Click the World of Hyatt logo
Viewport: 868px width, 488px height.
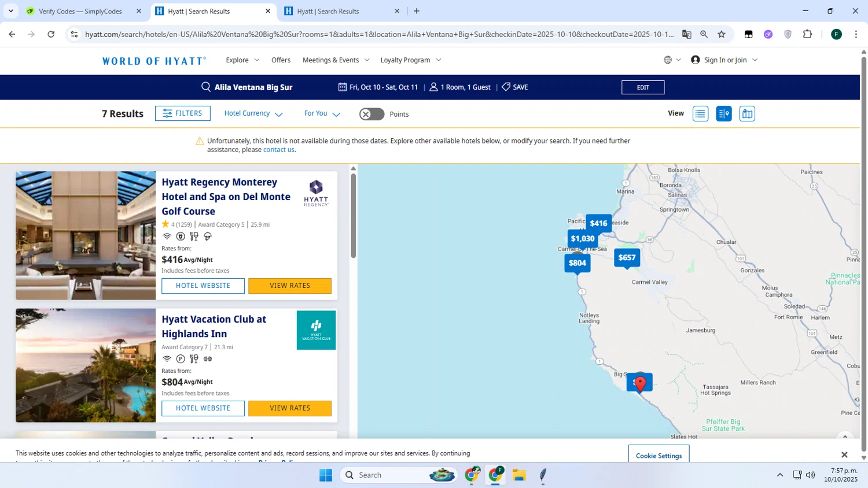pyautogui.click(x=154, y=61)
